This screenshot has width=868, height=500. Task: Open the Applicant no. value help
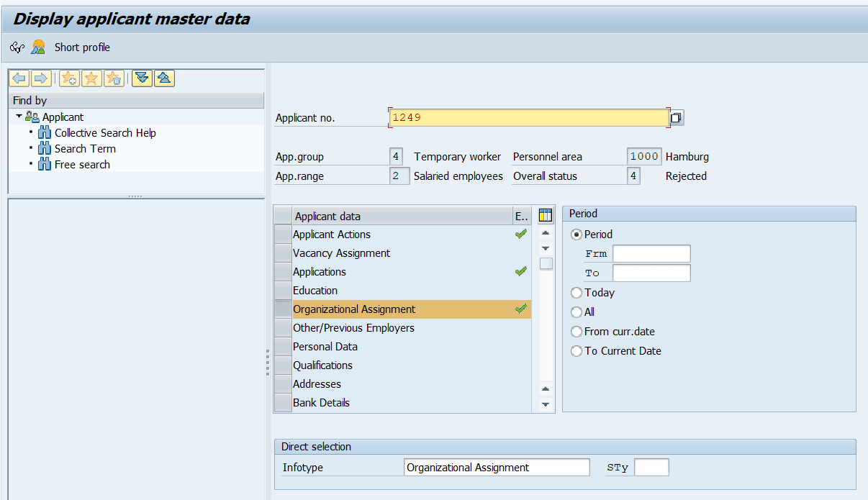[674, 117]
